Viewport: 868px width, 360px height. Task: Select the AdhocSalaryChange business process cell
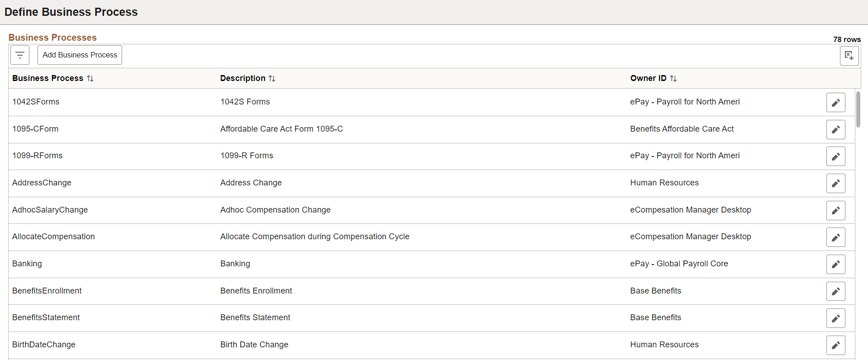click(50, 210)
